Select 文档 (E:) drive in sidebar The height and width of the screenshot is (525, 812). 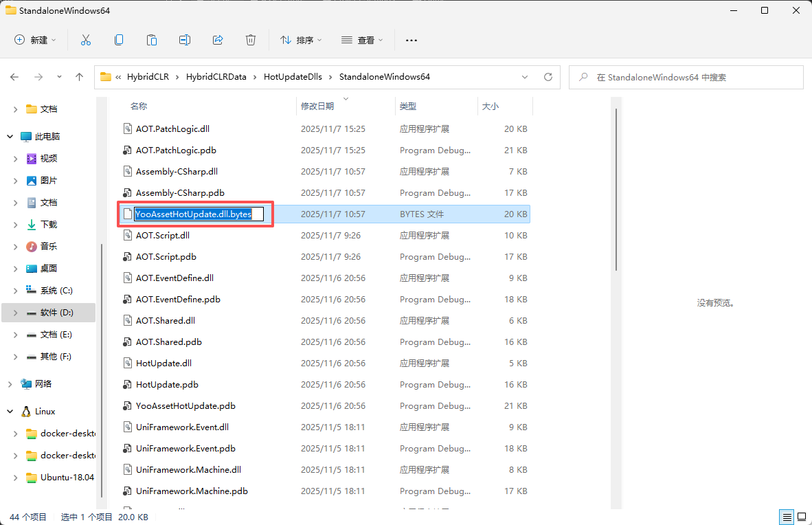click(x=49, y=335)
